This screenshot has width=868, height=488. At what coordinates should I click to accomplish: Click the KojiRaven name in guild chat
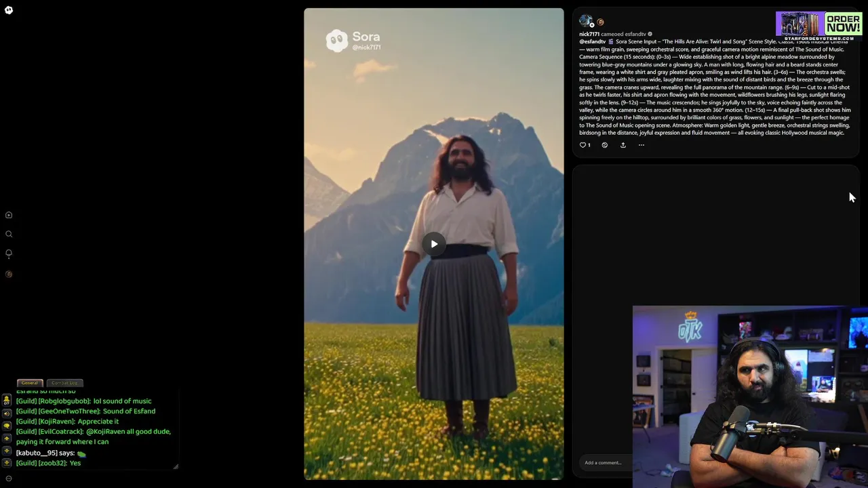56,422
